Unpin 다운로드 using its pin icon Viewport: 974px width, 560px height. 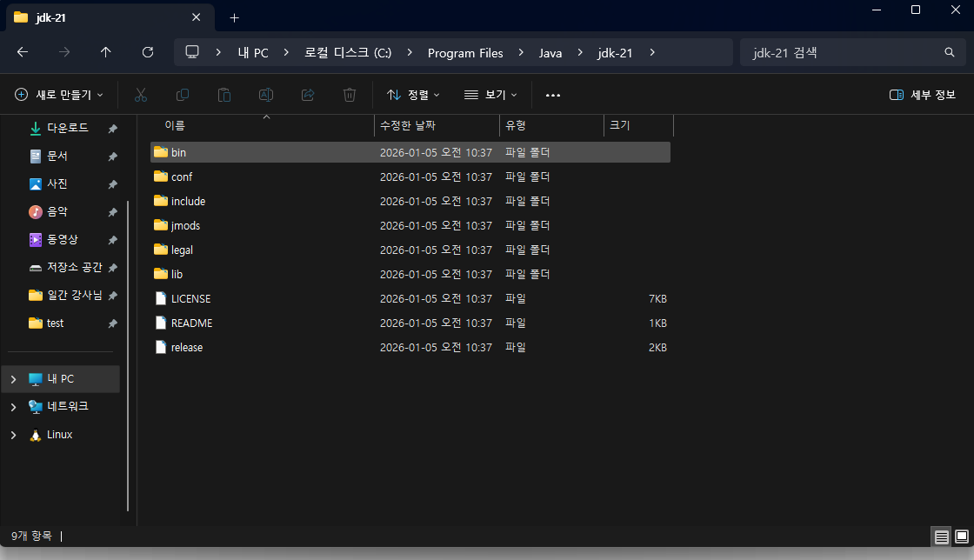[112, 129]
